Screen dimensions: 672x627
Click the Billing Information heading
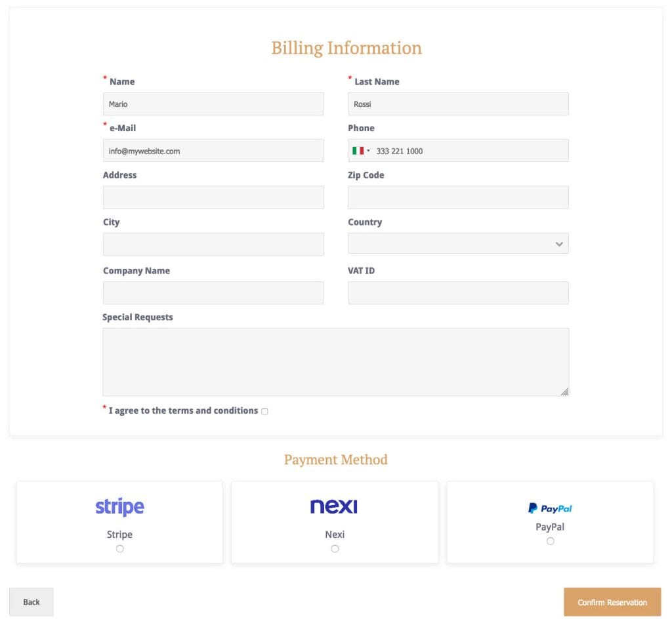pos(346,47)
